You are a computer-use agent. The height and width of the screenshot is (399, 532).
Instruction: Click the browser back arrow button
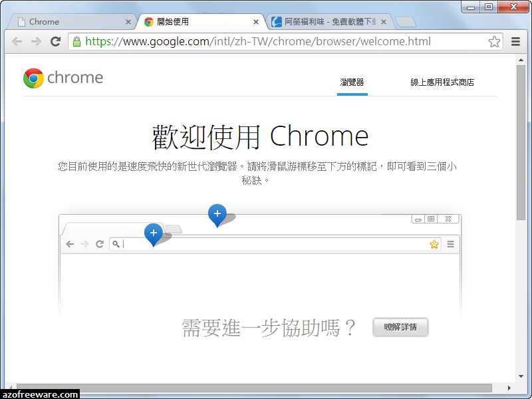pos(17,41)
